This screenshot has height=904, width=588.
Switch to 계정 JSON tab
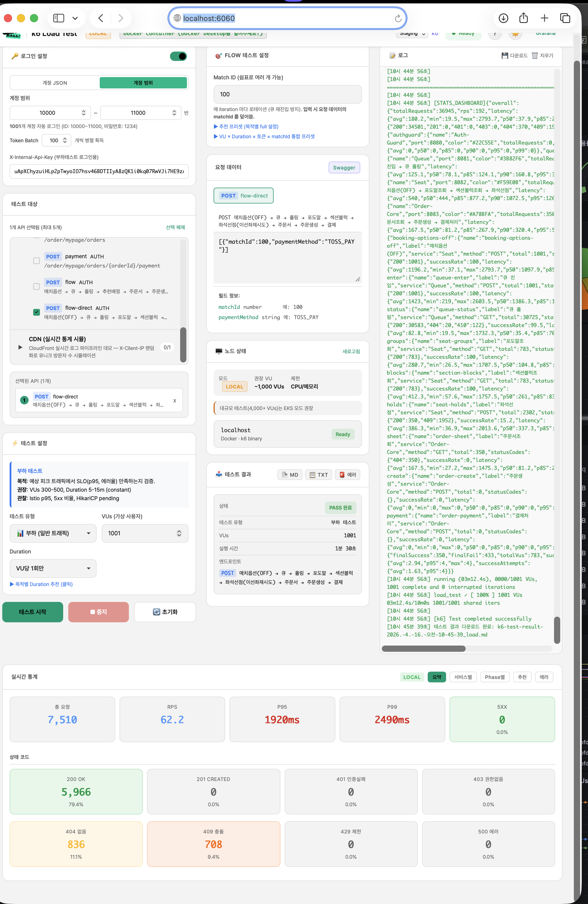pyautogui.click(x=55, y=83)
